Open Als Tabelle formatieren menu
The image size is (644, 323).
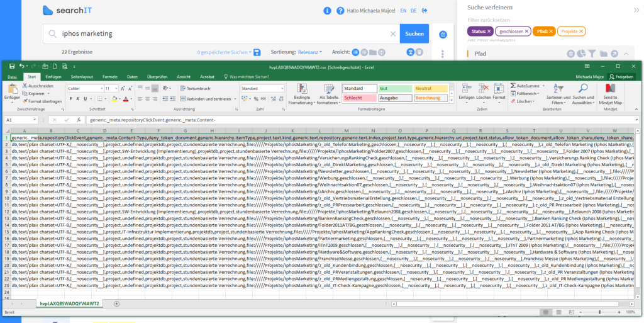[329, 94]
